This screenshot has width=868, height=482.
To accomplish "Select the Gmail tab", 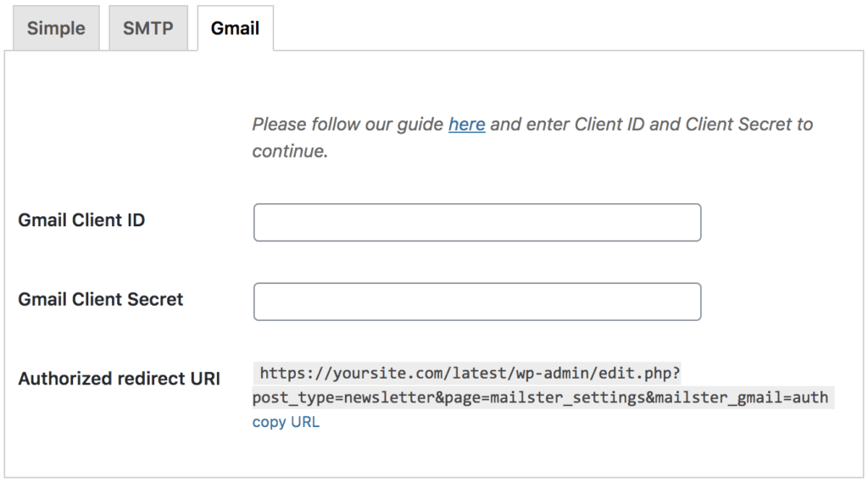I will (x=235, y=28).
